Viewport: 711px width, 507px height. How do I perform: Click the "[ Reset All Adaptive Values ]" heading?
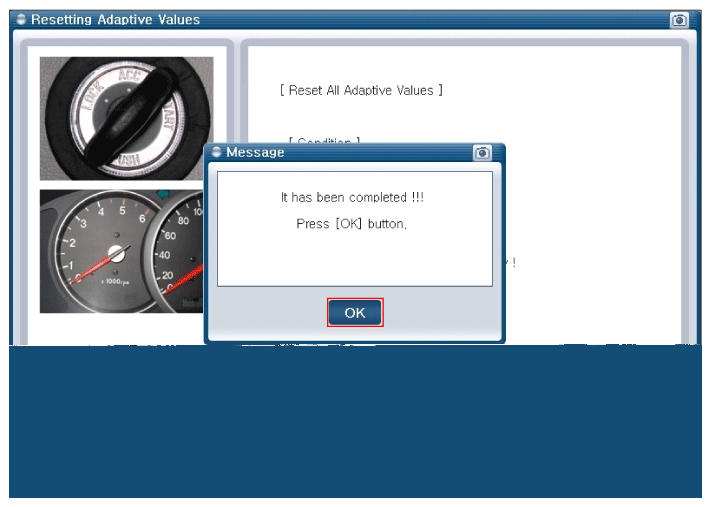coord(361,90)
